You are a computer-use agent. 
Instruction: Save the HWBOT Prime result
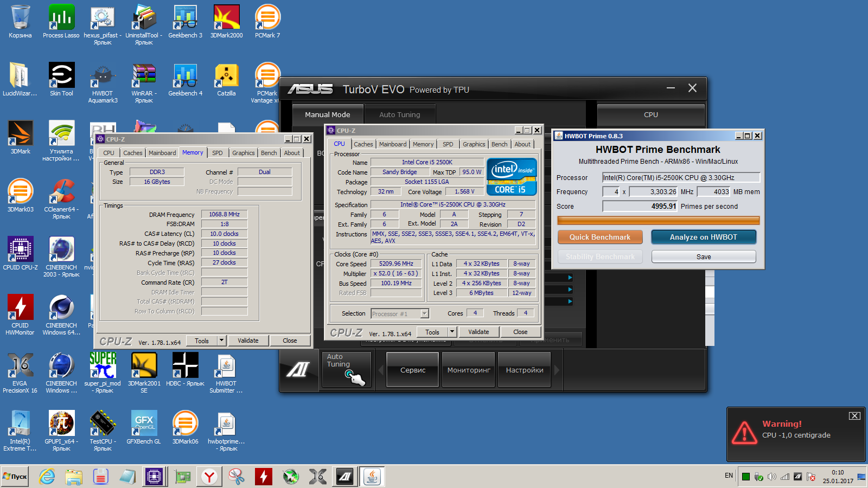click(x=704, y=256)
